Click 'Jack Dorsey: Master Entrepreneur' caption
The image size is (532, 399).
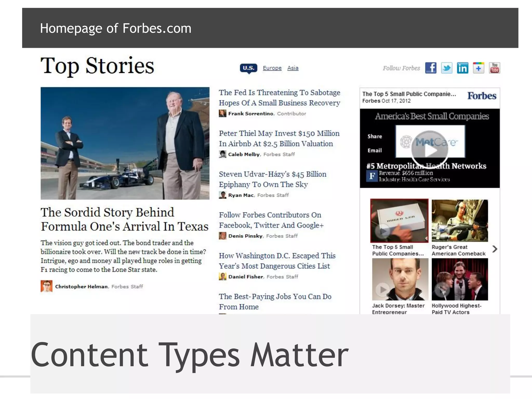(x=398, y=309)
